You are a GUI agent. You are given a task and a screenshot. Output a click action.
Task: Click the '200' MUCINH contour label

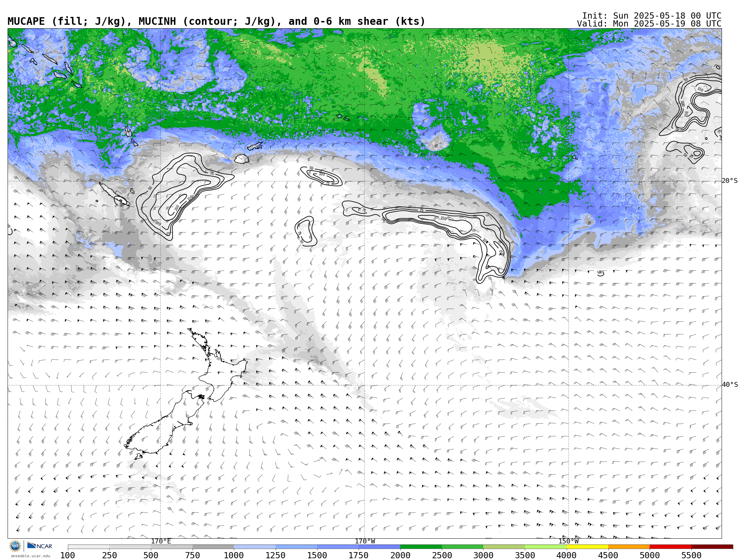click(x=177, y=208)
